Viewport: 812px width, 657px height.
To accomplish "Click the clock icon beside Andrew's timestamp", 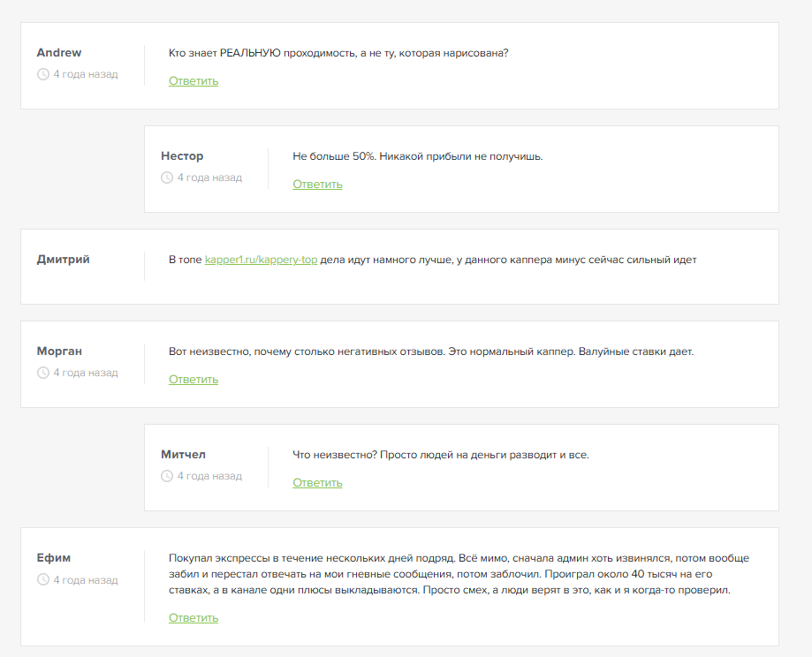I will pyautogui.click(x=42, y=75).
